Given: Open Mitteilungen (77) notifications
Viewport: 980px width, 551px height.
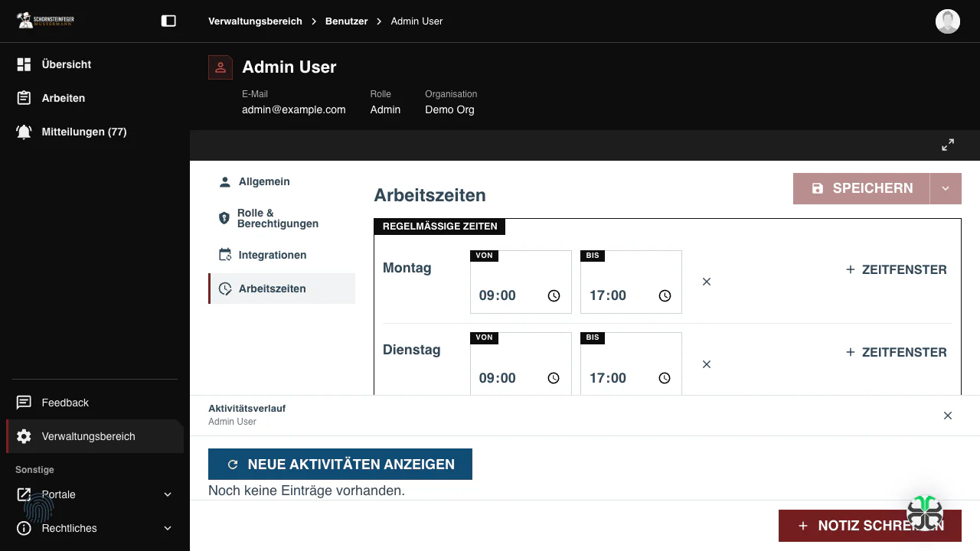Looking at the screenshot, I should [95, 132].
